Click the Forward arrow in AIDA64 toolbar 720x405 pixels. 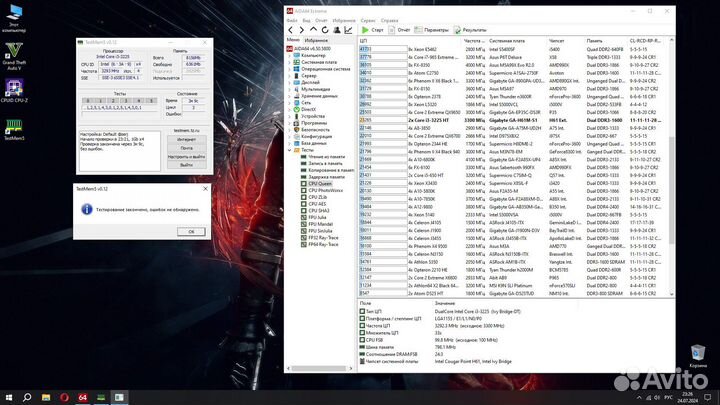[x=302, y=30]
